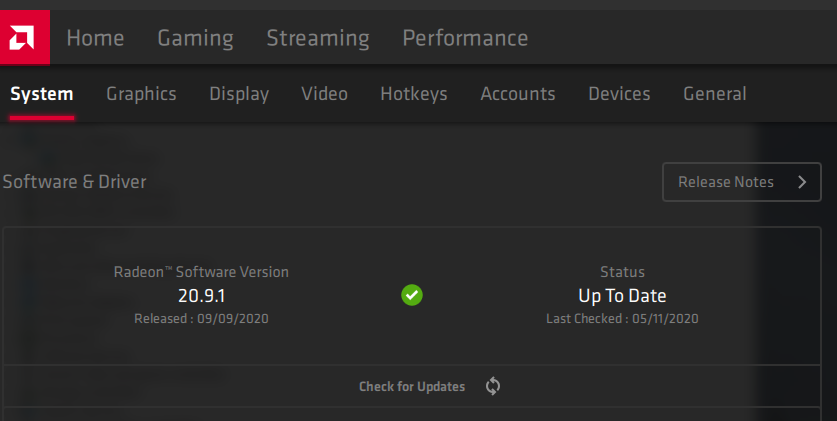Click the Check for Updates text

412,386
